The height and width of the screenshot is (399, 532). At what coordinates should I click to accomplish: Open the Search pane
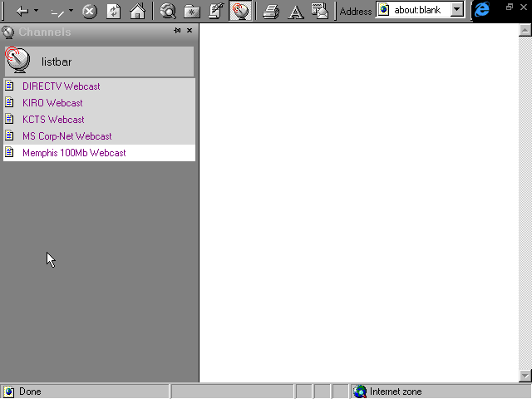tap(168, 11)
